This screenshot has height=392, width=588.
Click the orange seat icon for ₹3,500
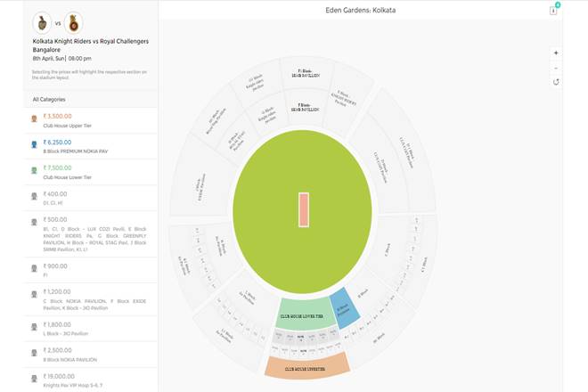tap(34, 118)
